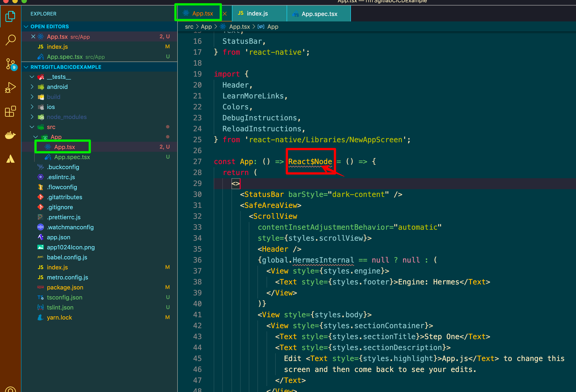Click the Explorer files icon
The width and height of the screenshot is (576, 392).
click(x=10, y=16)
